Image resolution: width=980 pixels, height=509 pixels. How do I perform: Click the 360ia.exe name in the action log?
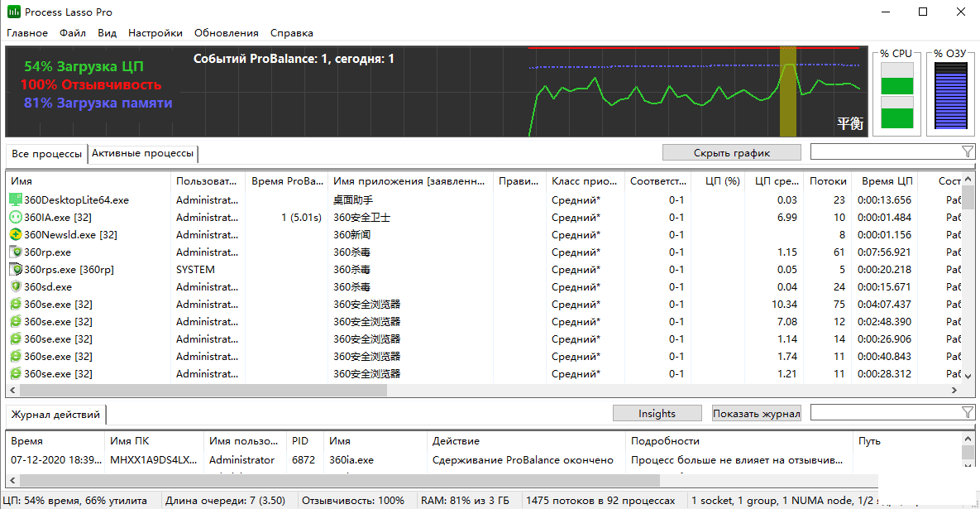click(351, 459)
